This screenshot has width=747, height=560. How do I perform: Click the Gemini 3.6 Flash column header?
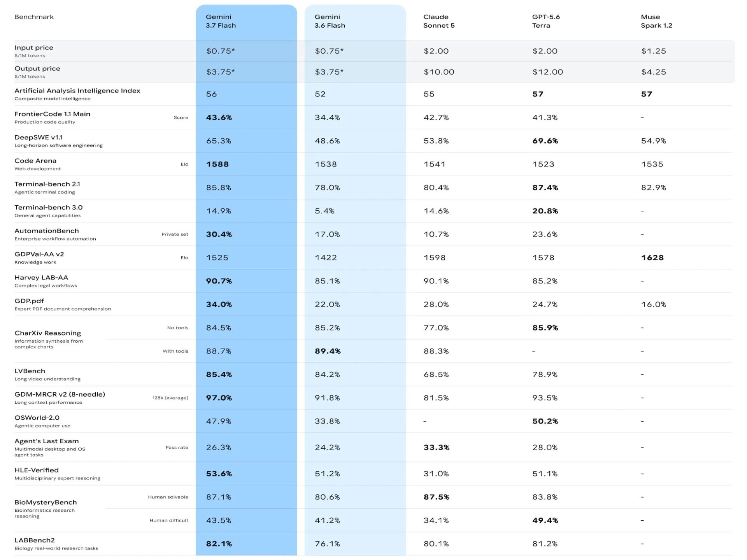coord(330,21)
